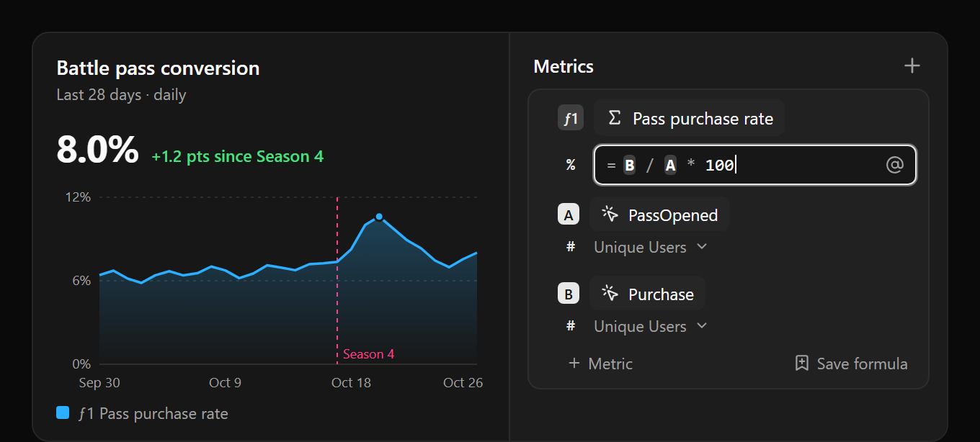Click the bookmark icon beside Save formula
Viewport: 980px width, 442px height.
click(x=801, y=363)
